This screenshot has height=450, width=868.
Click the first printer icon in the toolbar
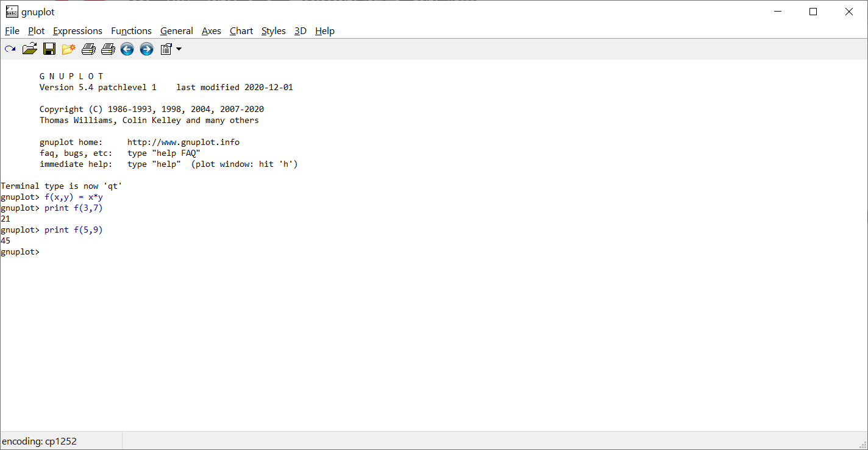88,49
